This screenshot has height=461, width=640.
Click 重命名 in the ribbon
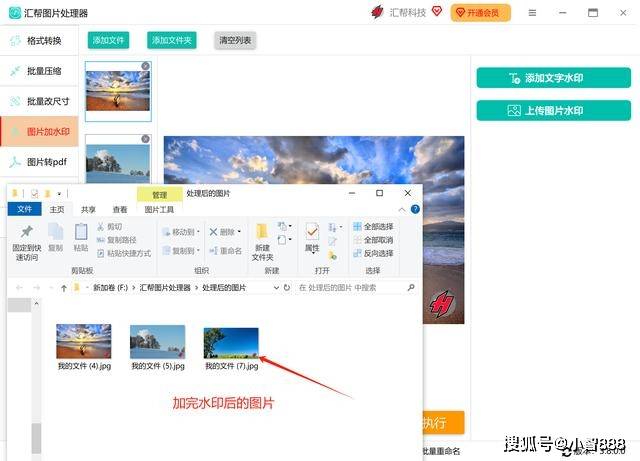pos(225,250)
